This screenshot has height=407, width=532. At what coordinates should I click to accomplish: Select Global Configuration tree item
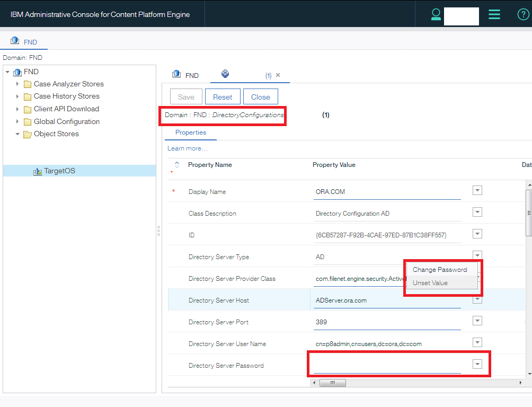67,121
